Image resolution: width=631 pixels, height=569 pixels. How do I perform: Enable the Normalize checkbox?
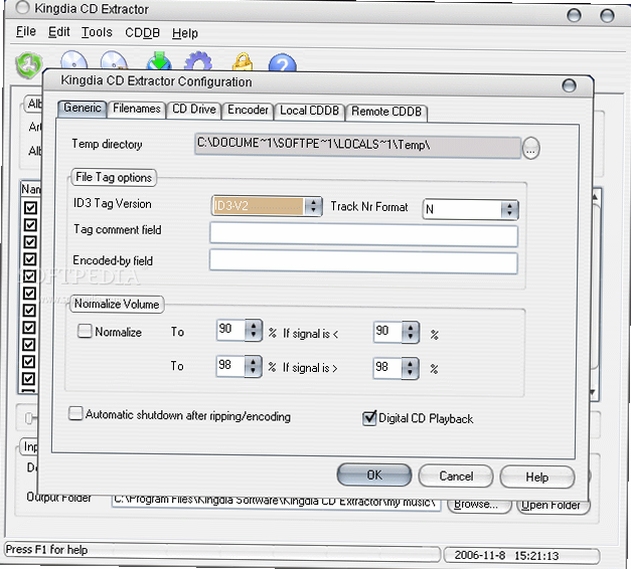pyautogui.click(x=85, y=331)
